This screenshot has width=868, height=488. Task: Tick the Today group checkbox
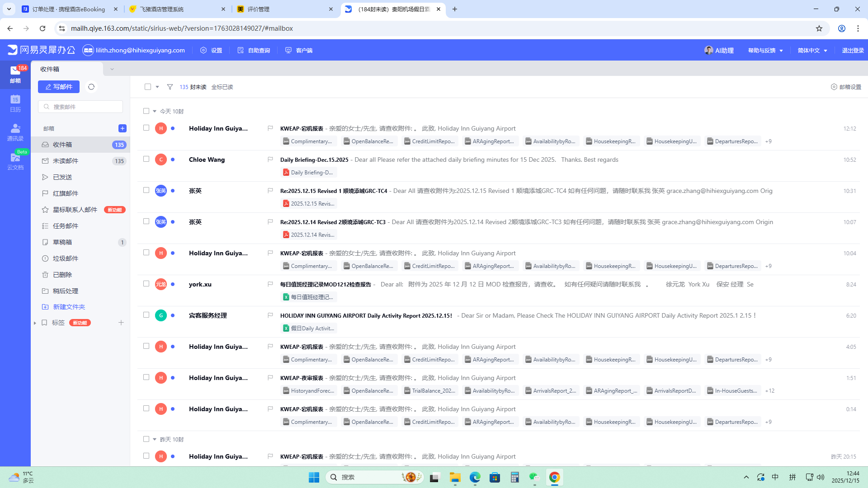146,111
